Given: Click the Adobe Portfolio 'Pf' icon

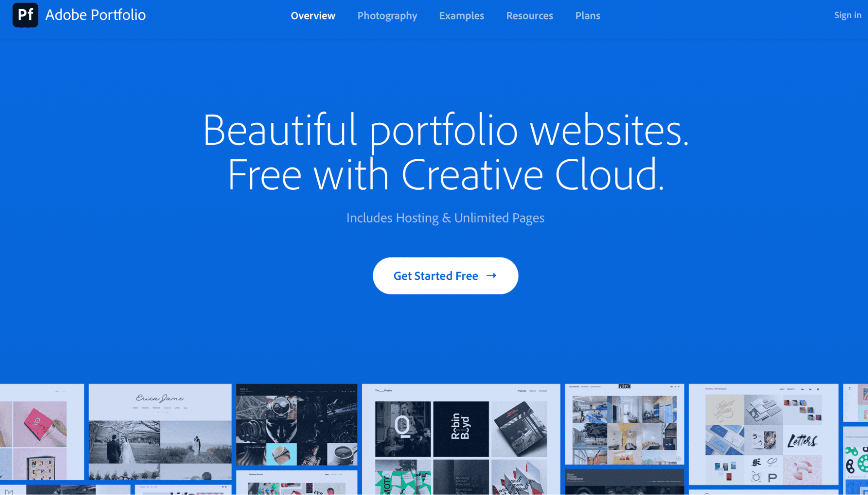Looking at the screenshot, I should coord(26,15).
